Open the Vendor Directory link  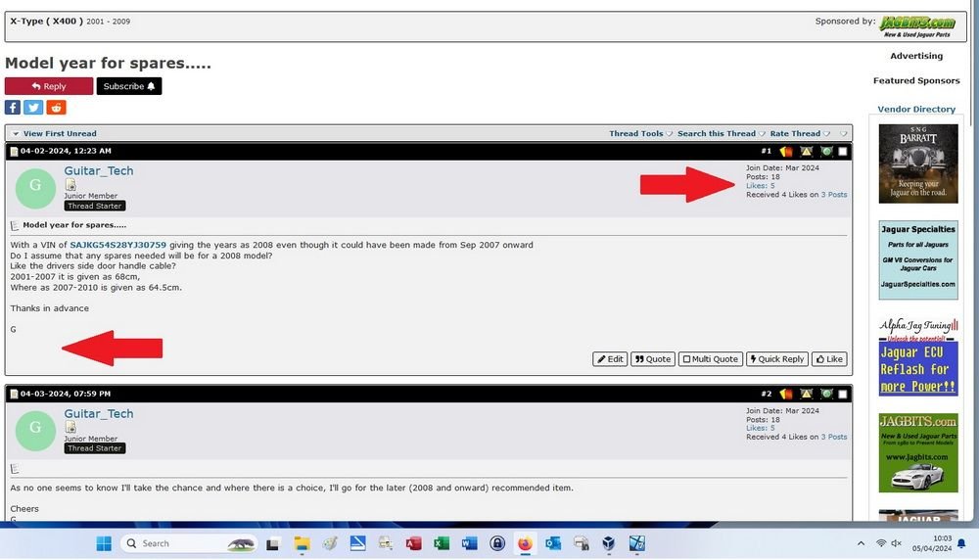point(916,110)
